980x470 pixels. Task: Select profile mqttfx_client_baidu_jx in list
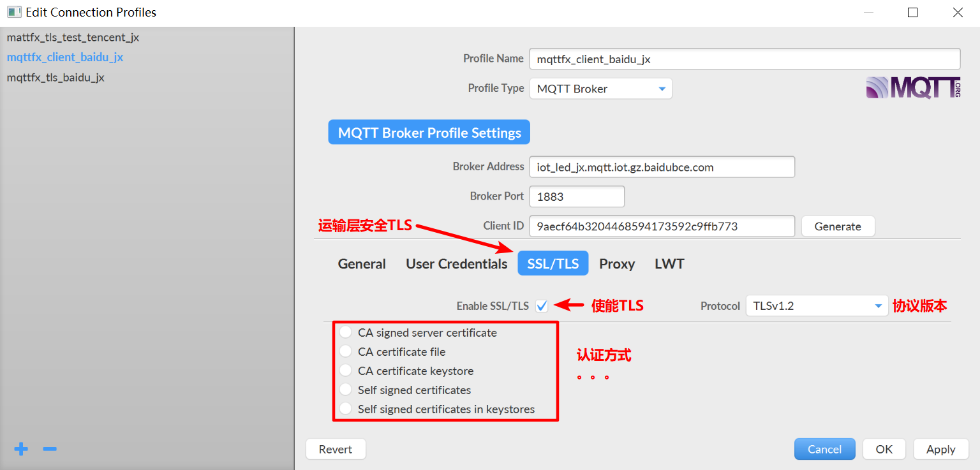[x=65, y=57]
